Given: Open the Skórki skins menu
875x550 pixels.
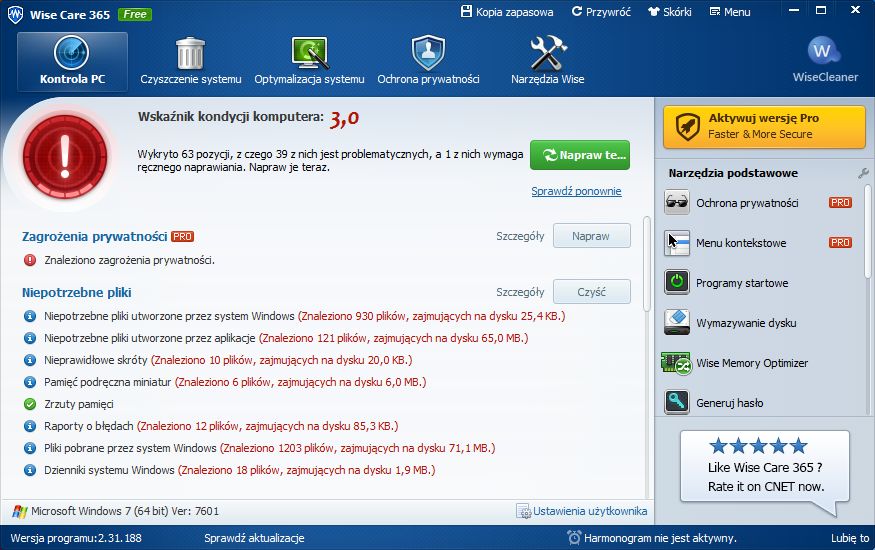Looking at the screenshot, I should tap(669, 12).
